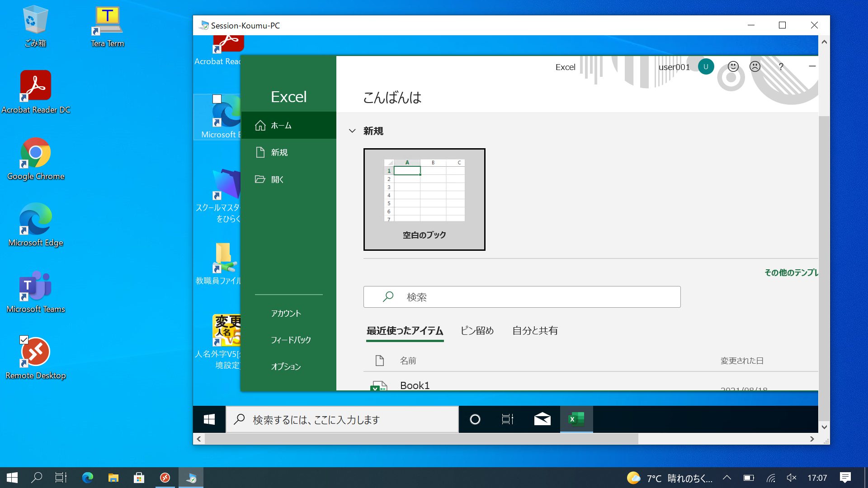Screen dimensions: 868x488
Task: Launch Microsoft Edge on local desktop
Action: [x=36, y=225]
